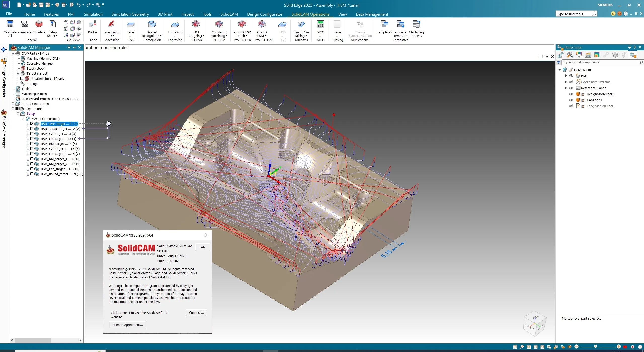Select the Pro 3D HSR Hatch tool

pyautogui.click(x=242, y=24)
